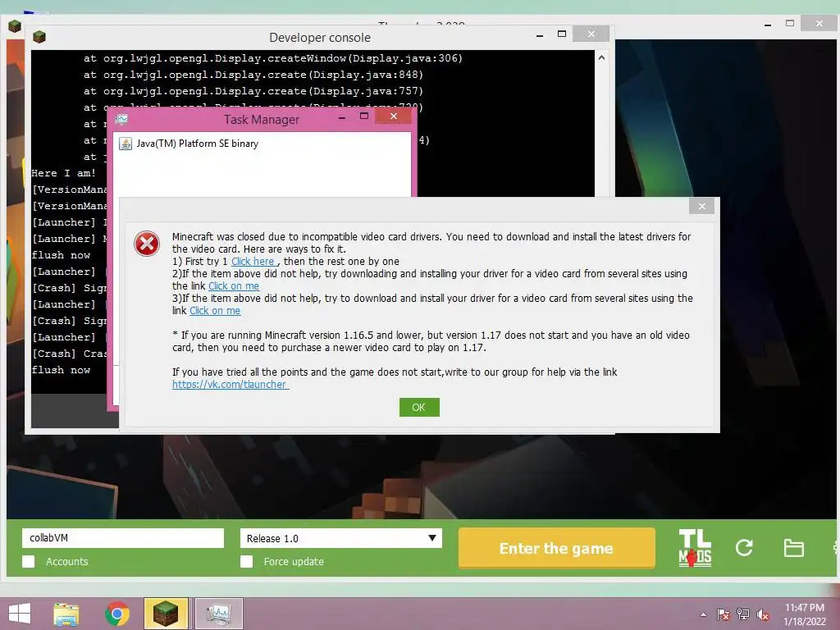Viewport: 840px width, 630px height.
Task: Click the Java icon in the Task Manager list
Action: [x=126, y=144]
